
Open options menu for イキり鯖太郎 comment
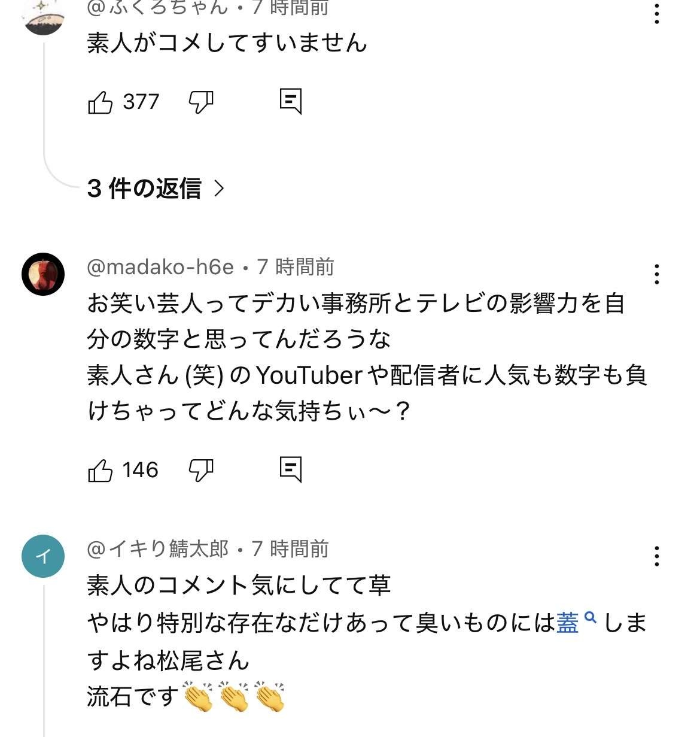[656, 556]
